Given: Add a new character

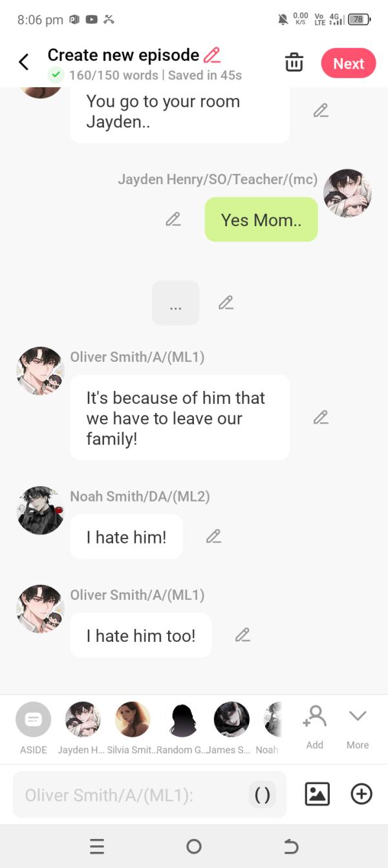Looking at the screenshot, I should (315, 728).
